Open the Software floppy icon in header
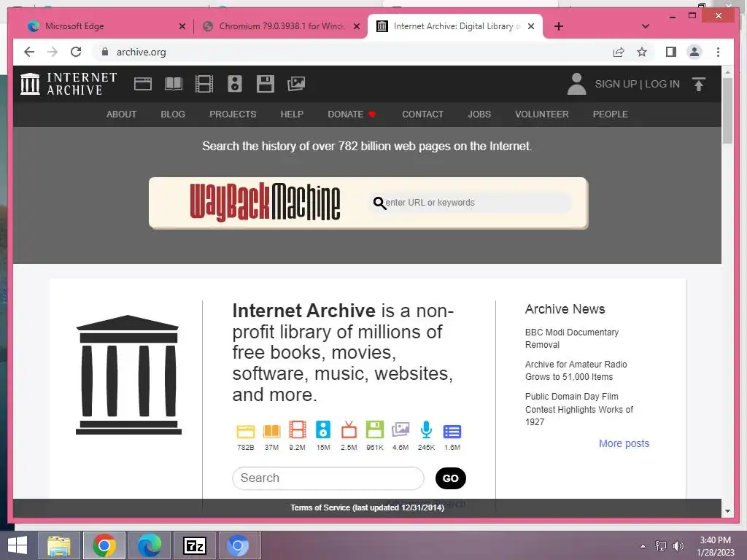The width and height of the screenshot is (747, 560). tap(266, 84)
